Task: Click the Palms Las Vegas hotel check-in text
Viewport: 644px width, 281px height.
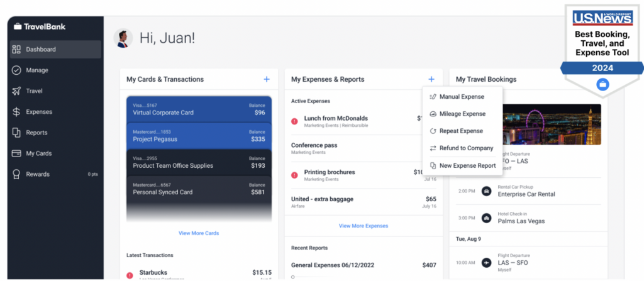Action: pyautogui.click(x=521, y=221)
